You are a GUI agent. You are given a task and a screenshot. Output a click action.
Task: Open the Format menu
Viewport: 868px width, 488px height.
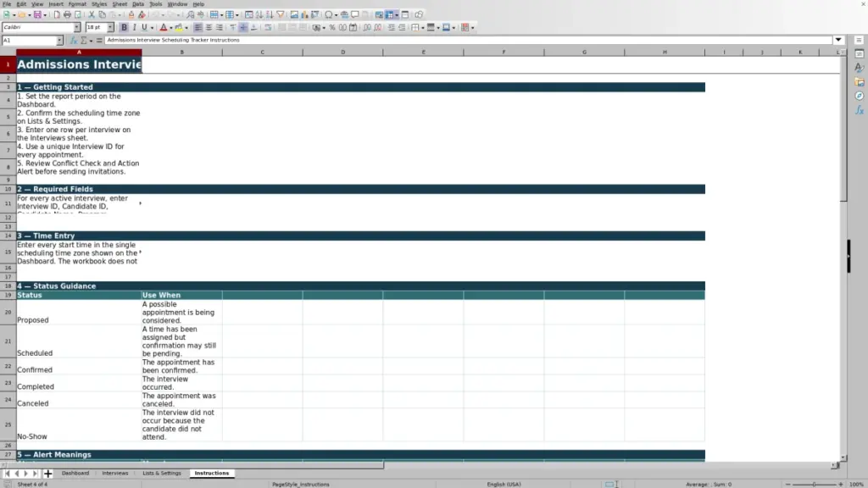[77, 4]
